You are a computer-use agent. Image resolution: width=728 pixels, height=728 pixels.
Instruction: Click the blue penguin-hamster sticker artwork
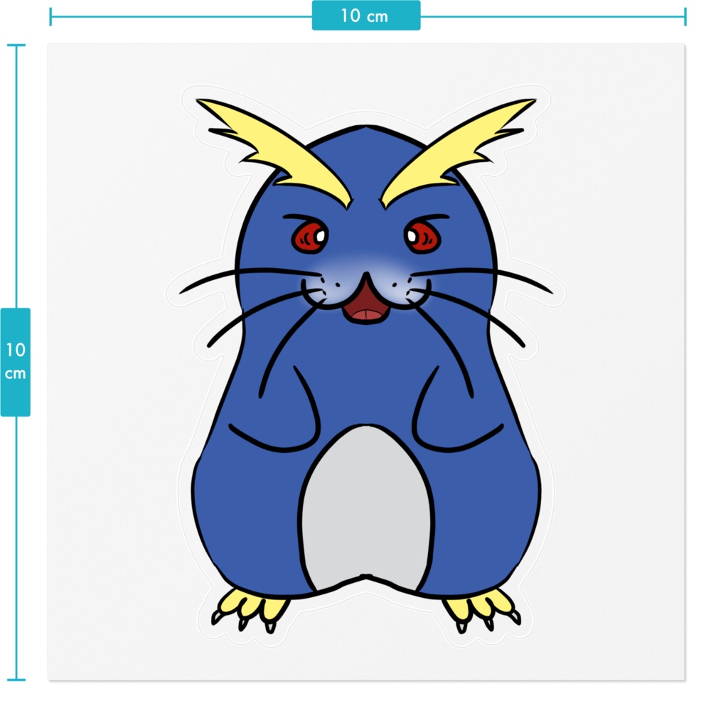[x=366, y=365]
